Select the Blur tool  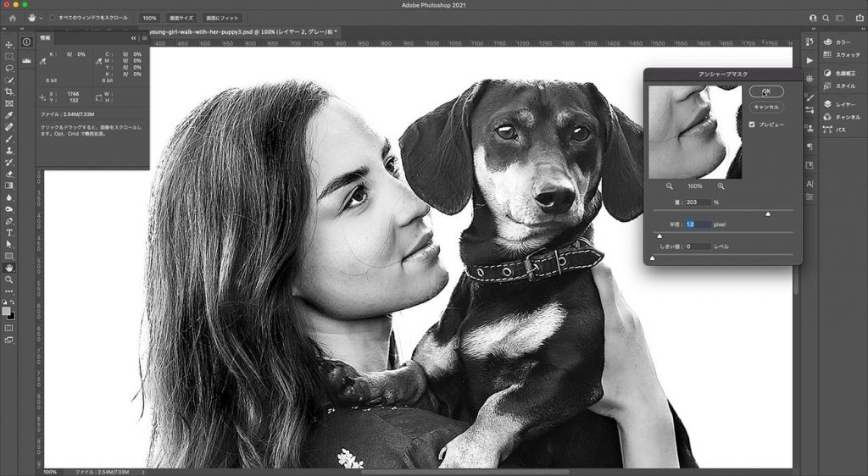click(8, 197)
